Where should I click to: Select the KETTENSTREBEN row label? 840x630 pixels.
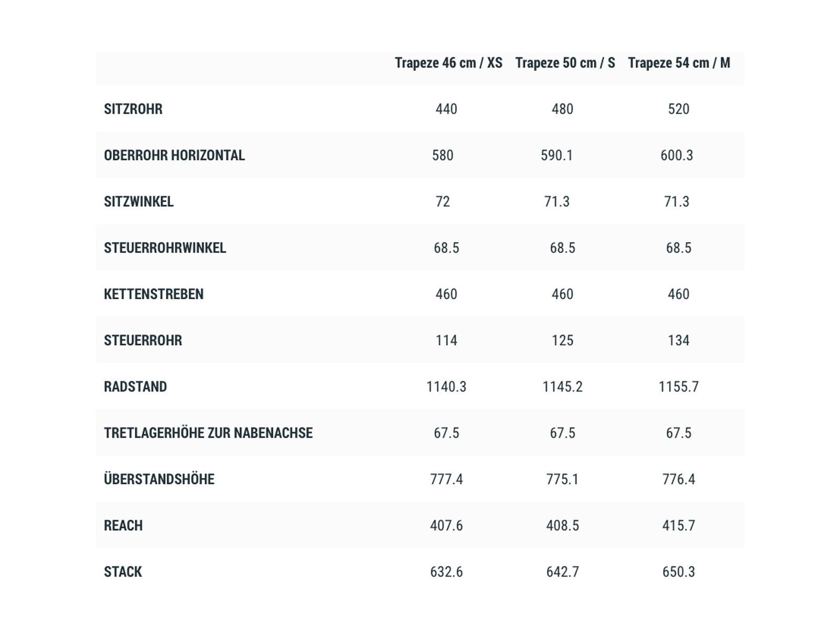pyautogui.click(x=154, y=294)
